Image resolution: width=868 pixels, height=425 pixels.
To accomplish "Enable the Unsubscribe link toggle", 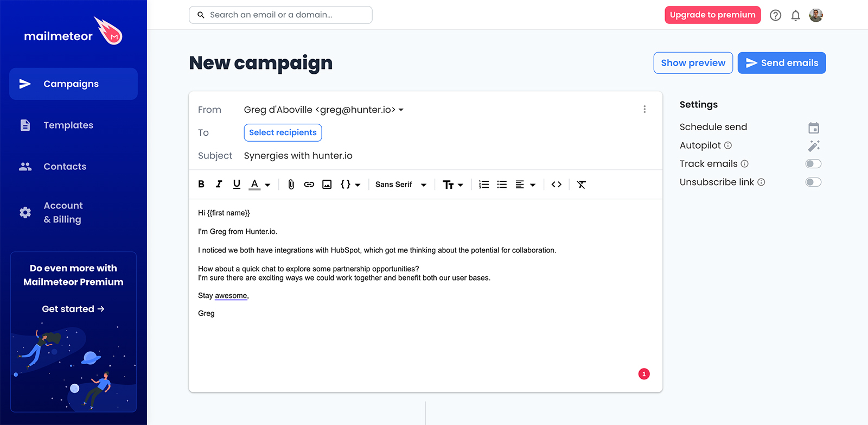I will point(814,182).
